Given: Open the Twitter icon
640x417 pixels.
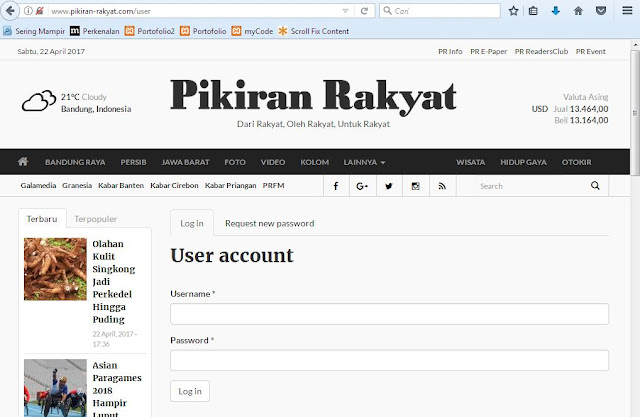Looking at the screenshot, I should [x=389, y=186].
